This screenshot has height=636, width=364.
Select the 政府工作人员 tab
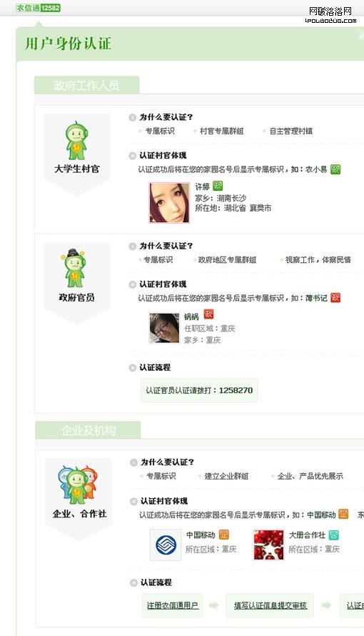click(86, 85)
